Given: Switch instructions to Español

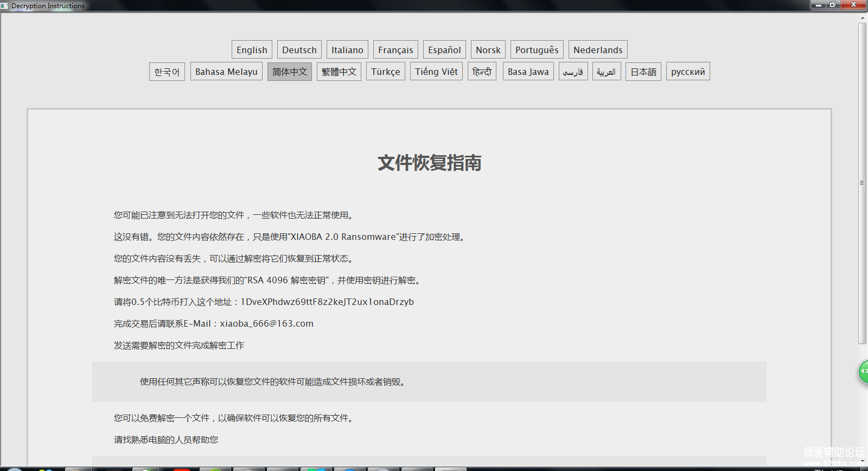Looking at the screenshot, I should coord(444,50).
